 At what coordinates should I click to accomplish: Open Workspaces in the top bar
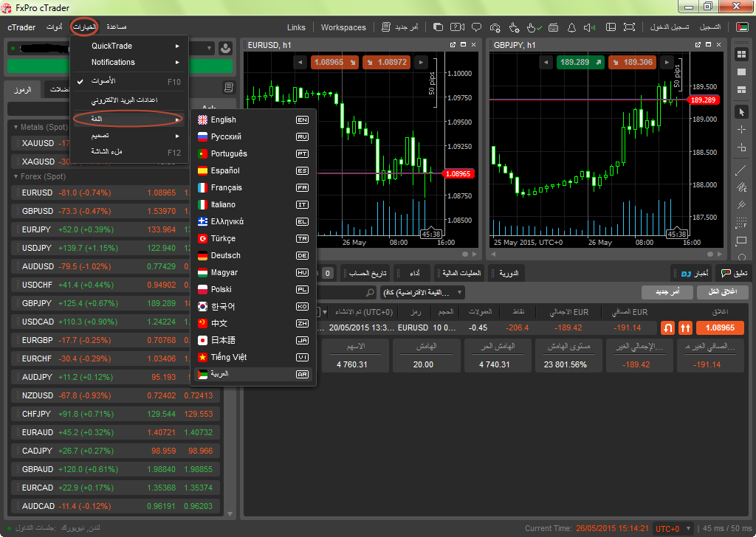(343, 27)
